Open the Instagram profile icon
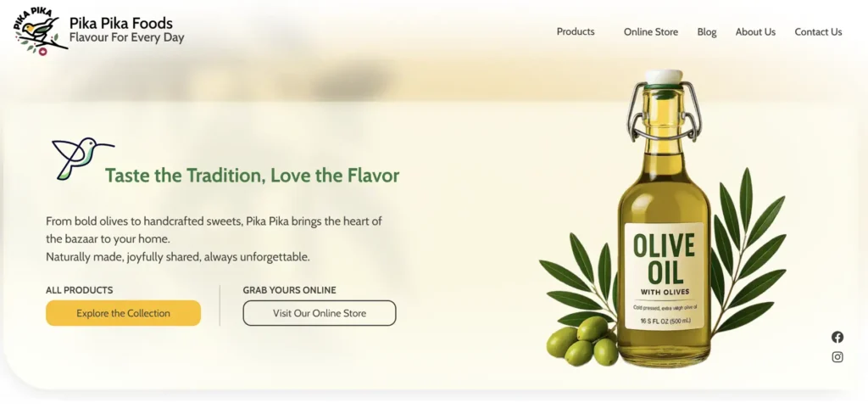This screenshot has width=868, height=414. tap(837, 357)
